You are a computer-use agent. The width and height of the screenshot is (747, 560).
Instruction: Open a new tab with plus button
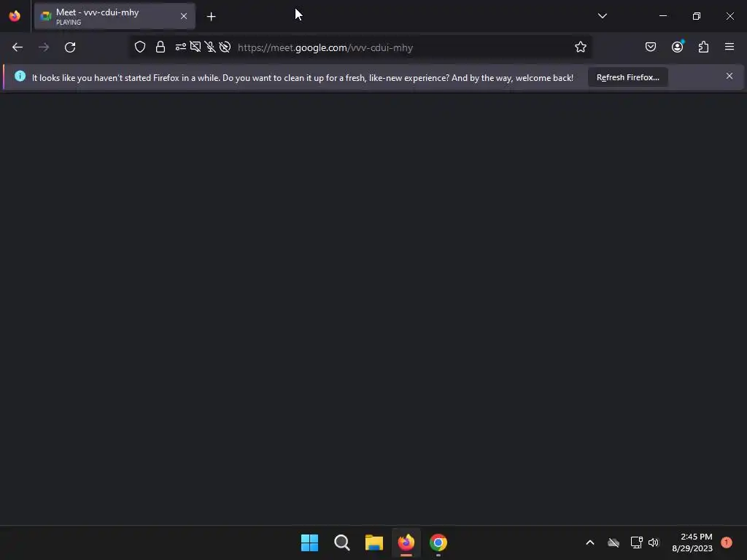tap(211, 17)
